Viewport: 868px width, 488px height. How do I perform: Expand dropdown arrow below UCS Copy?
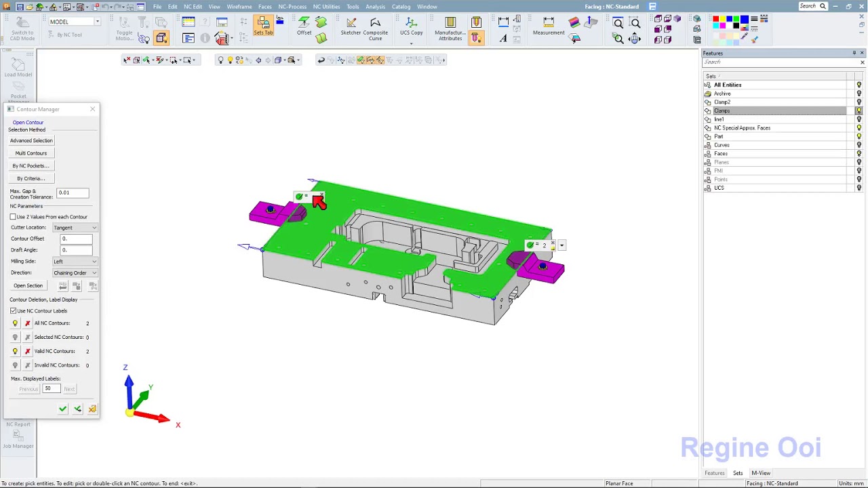pos(411,44)
